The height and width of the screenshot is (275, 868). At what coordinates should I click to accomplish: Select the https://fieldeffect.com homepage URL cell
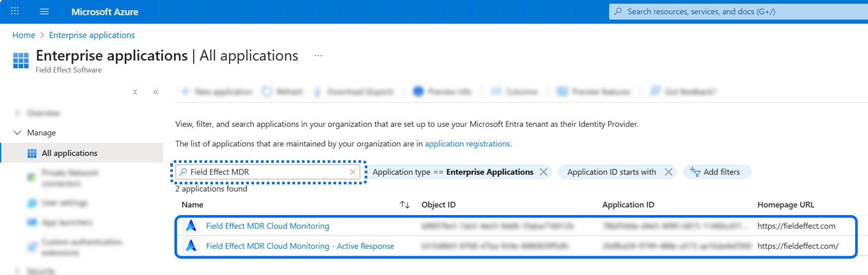click(796, 226)
